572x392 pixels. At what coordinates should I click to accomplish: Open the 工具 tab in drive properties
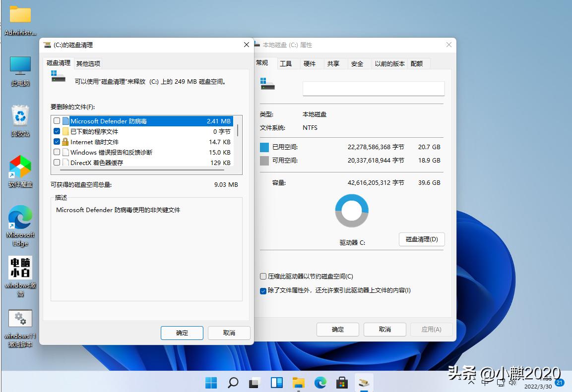(x=287, y=63)
